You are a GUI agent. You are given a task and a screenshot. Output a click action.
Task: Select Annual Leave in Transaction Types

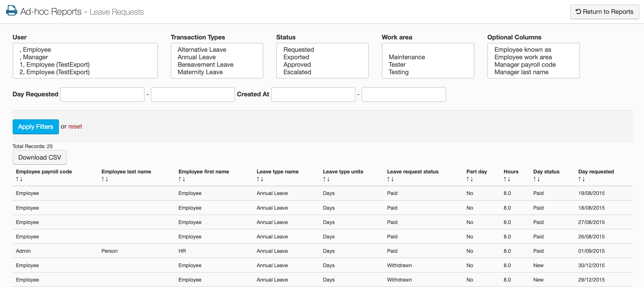[x=197, y=57]
